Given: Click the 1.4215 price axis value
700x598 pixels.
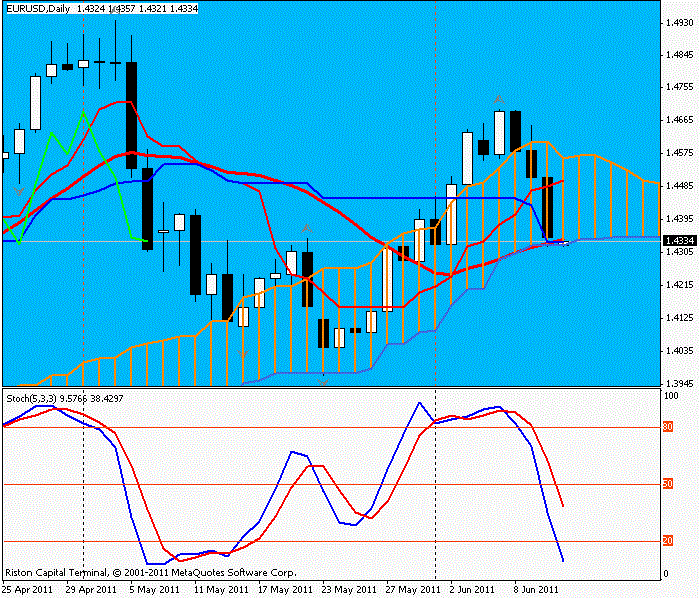Looking at the screenshot, I should coord(679,285).
